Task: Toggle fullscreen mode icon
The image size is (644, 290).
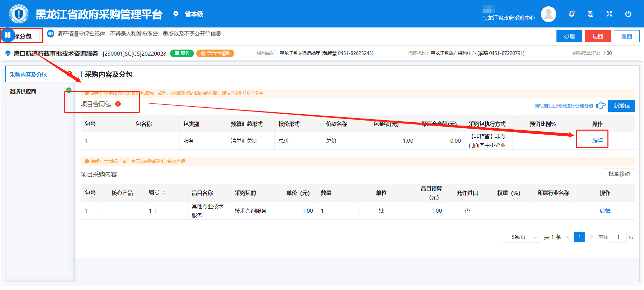Action: (609, 14)
